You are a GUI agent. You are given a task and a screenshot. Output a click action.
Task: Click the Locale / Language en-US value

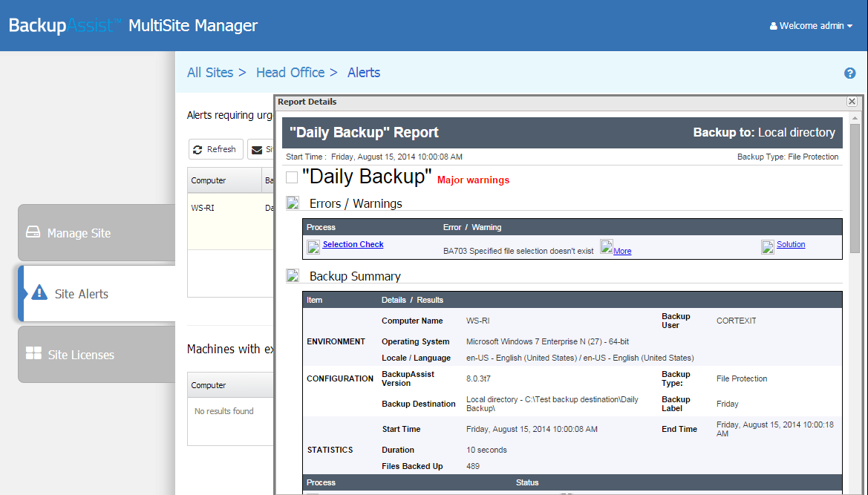[580, 358]
